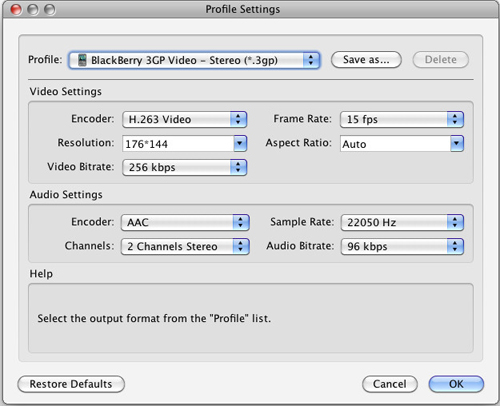
Task: Confirm settings with the OK button
Action: (x=456, y=384)
